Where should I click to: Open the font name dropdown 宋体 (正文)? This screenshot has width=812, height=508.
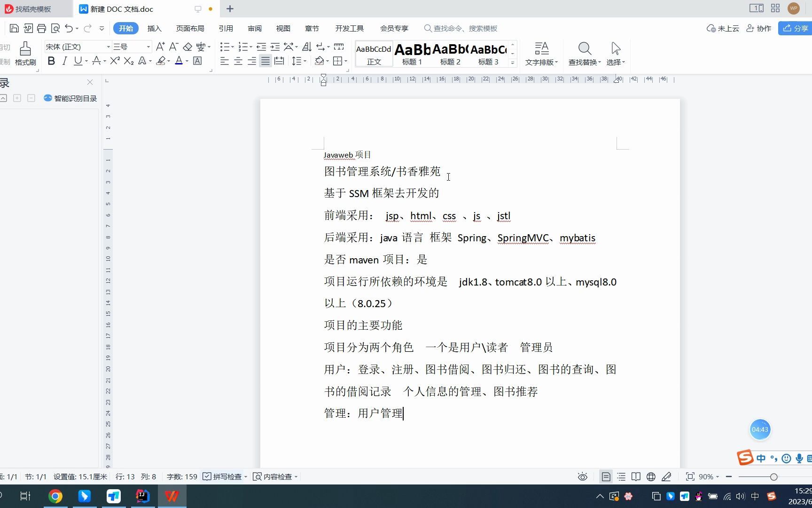[x=108, y=47]
